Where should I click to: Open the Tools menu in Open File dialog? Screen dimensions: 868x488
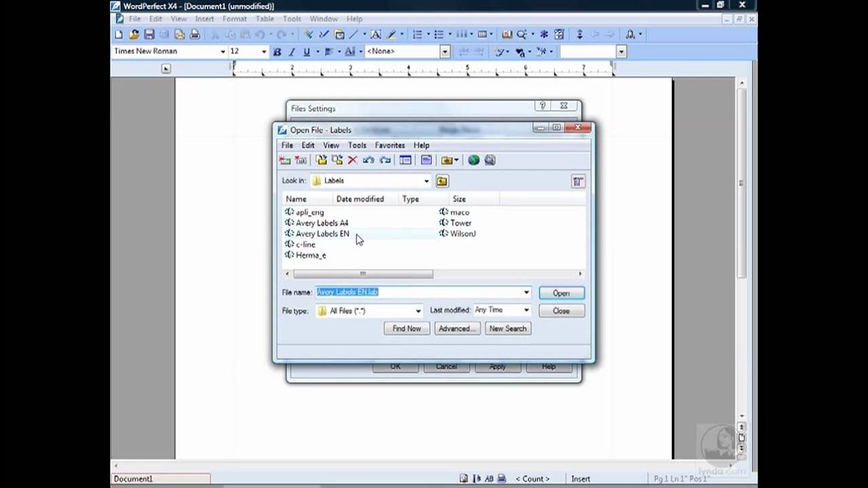[357, 145]
